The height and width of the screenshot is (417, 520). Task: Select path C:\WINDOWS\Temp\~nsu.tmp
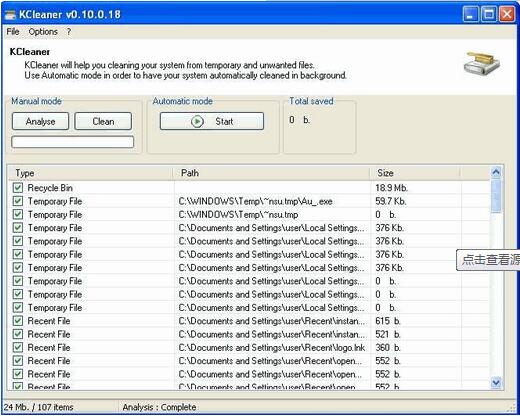tap(238, 215)
